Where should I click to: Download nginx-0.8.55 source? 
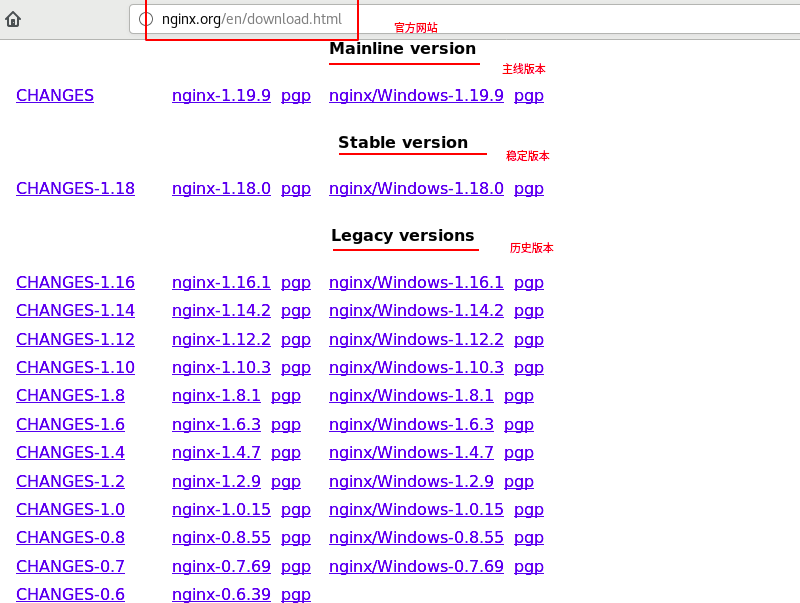(x=221, y=537)
